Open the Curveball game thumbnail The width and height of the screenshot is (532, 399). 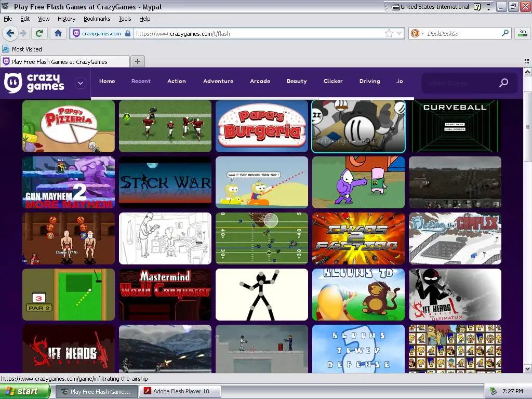[x=455, y=126]
